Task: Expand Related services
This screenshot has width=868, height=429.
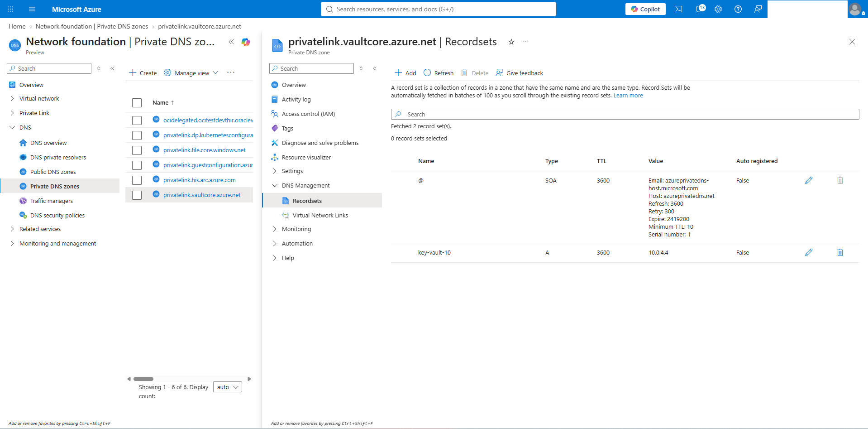Action: pyautogui.click(x=12, y=229)
